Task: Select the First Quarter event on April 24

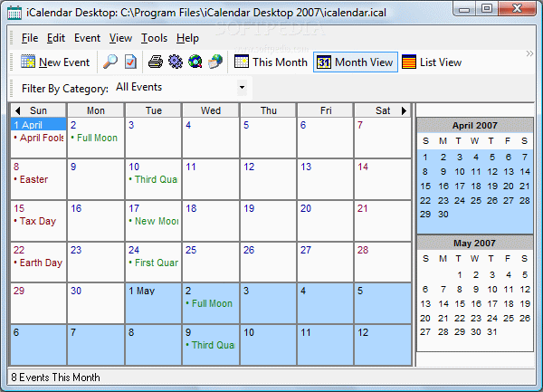Action: click(154, 263)
